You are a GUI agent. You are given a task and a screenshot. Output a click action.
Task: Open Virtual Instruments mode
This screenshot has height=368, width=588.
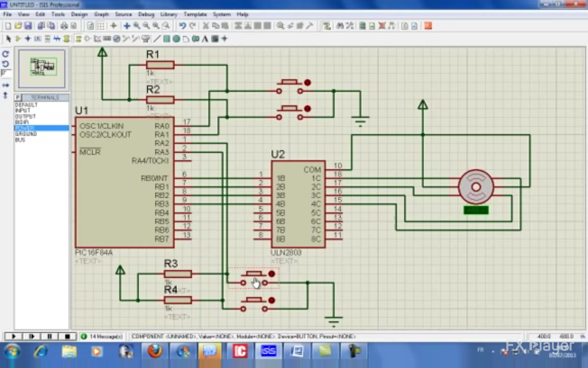click(x=146, y=39)
